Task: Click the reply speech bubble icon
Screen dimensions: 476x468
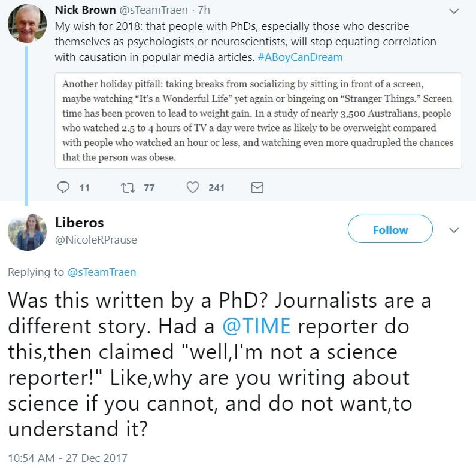Action: click(63, 187)
